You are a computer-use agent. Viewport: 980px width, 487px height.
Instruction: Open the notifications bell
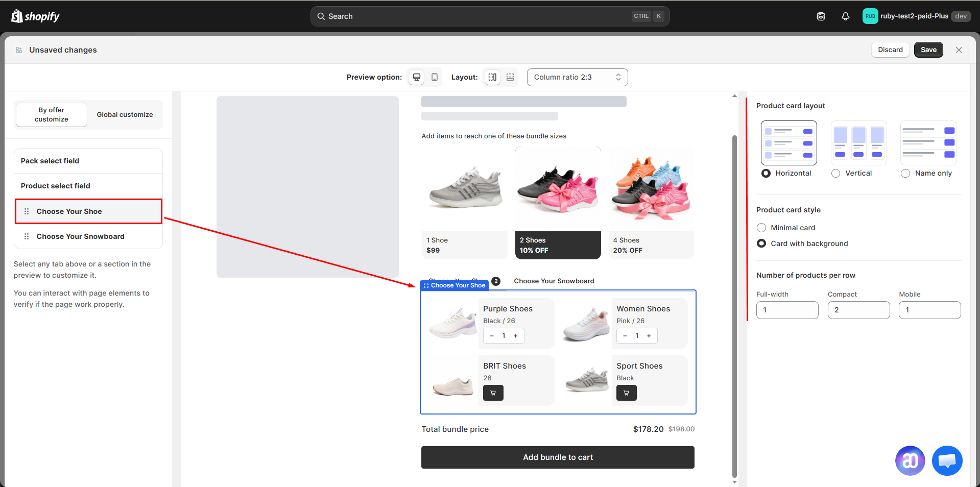click(x=846, y=16)
